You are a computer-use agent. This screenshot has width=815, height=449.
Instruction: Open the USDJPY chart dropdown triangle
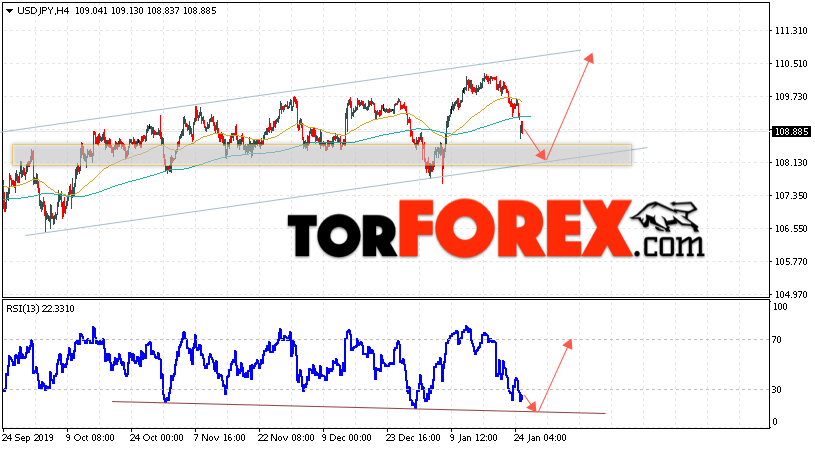tap(9, 11)
